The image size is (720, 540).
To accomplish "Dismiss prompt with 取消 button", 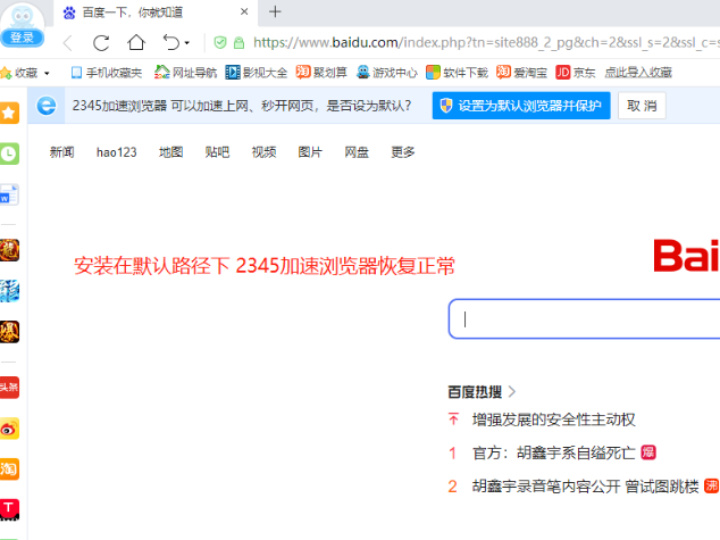I will point(641,106).
